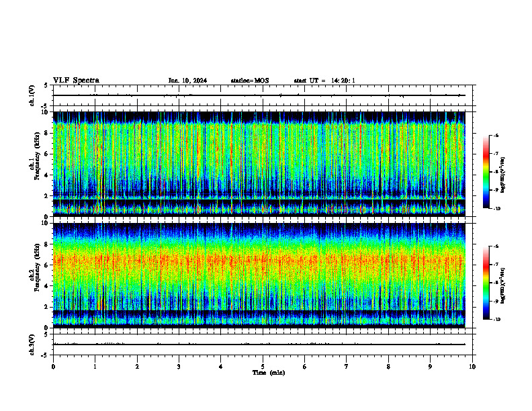The image size is (532, 411).
Task: Click the ch.1 voltage waveform strip
Action: [x=263, y=95]
